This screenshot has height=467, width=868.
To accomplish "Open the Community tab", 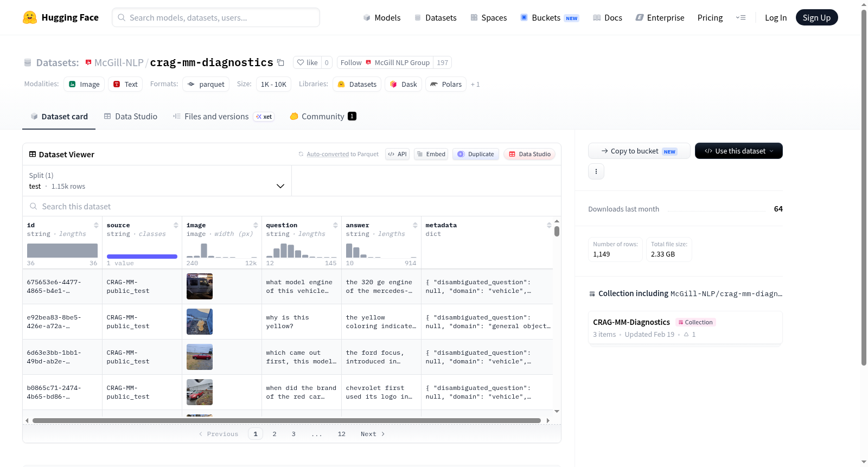I will tap(323, 117).
